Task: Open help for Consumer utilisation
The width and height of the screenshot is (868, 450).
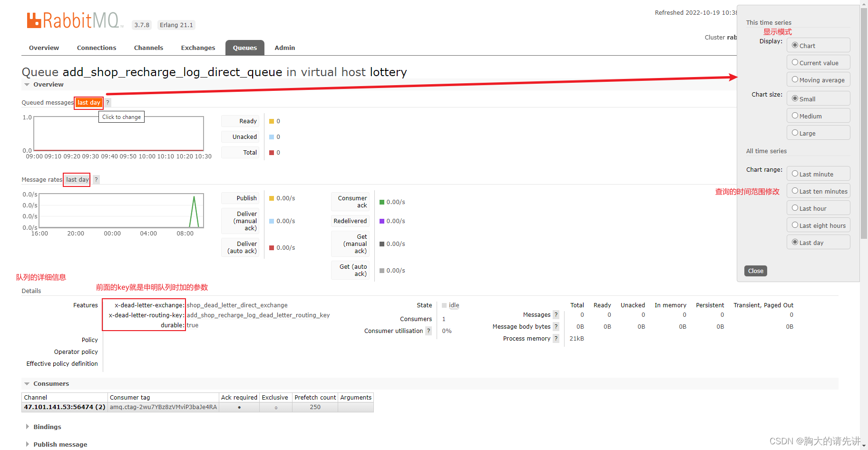Action: tap(429, 331)
